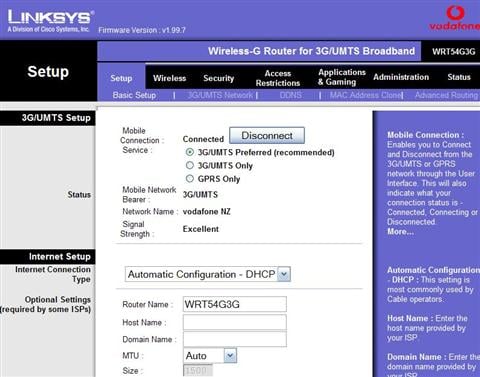Click the Connected status text

coord(203,139)
